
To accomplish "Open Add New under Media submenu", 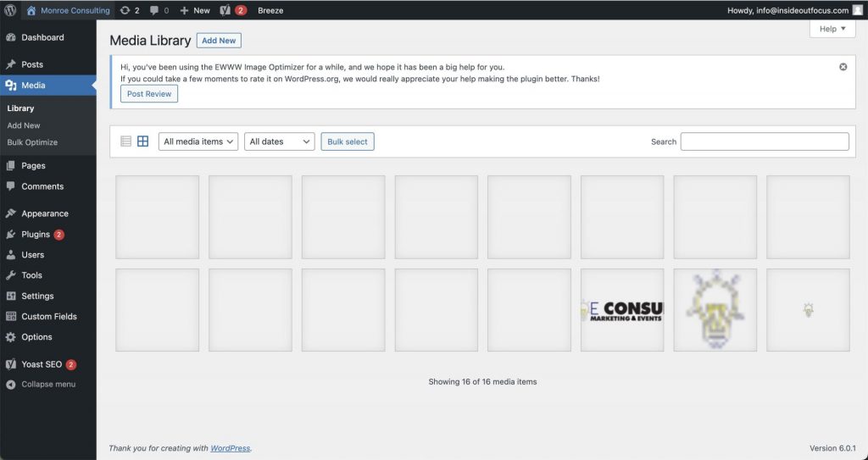I will coord(23,125).
